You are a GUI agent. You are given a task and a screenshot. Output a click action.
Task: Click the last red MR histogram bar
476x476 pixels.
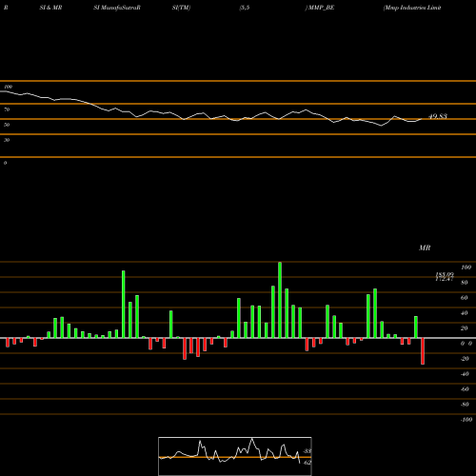tap(423, 351)
